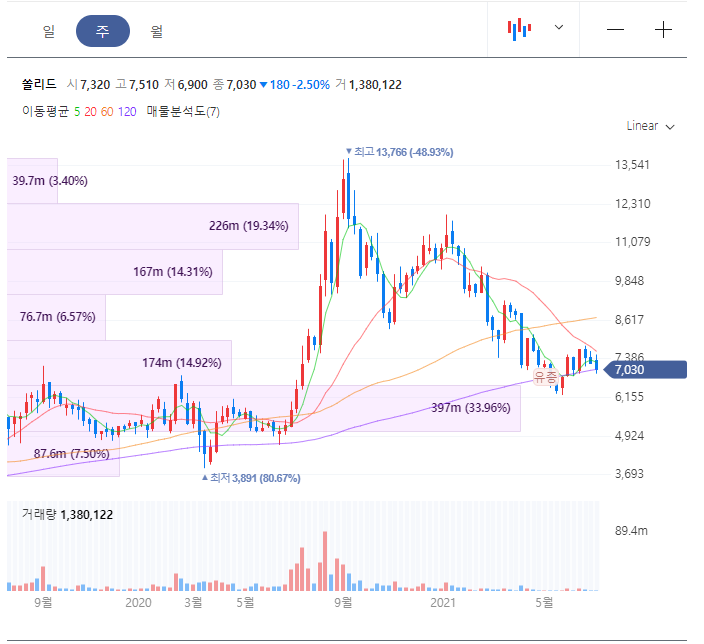
Task: Click the 89.4m volume axis label
Action: tap(631, 531)
